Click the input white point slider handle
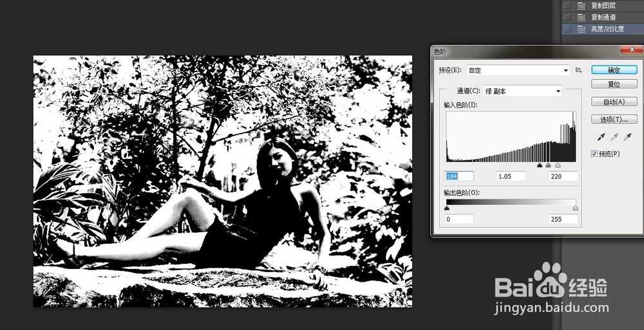The height and width of the screenshot is (330, 644). pos(558,165)
